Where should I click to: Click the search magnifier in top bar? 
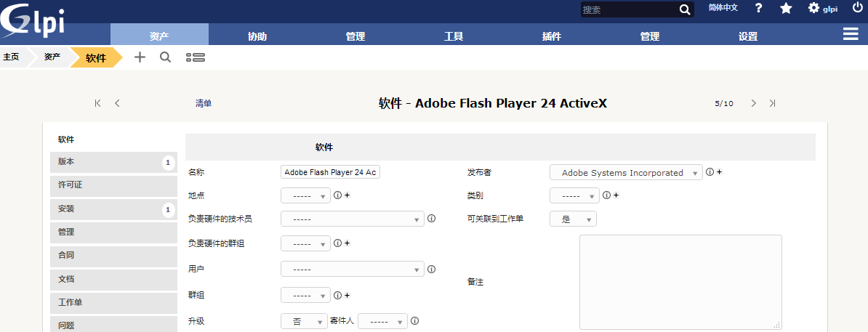click(x=685, y=9)
